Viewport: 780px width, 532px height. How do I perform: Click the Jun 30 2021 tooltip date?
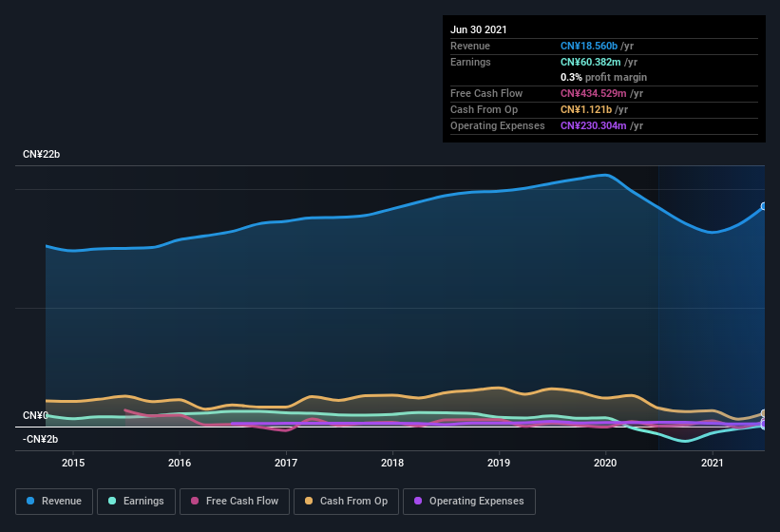tap(479, 29)
